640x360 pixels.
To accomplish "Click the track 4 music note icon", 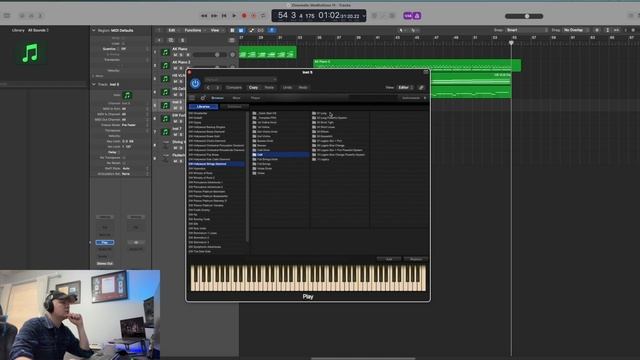I will click(x=165, y=92).
